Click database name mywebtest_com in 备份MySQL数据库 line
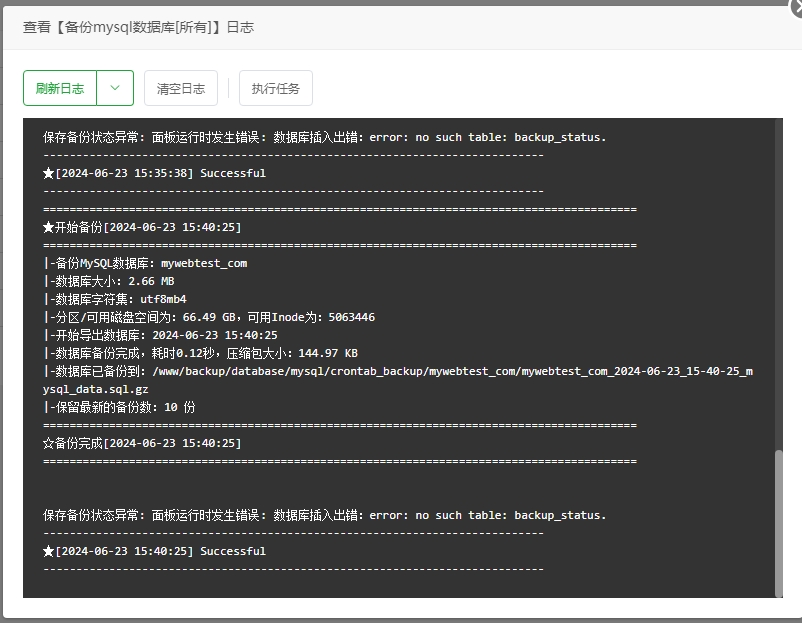 [x=204, y=263]
